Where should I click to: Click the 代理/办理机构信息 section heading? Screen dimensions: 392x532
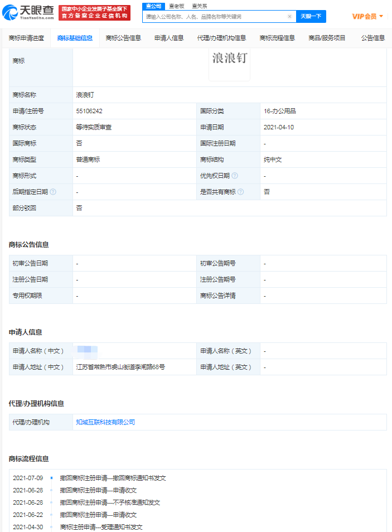point(36,403)
